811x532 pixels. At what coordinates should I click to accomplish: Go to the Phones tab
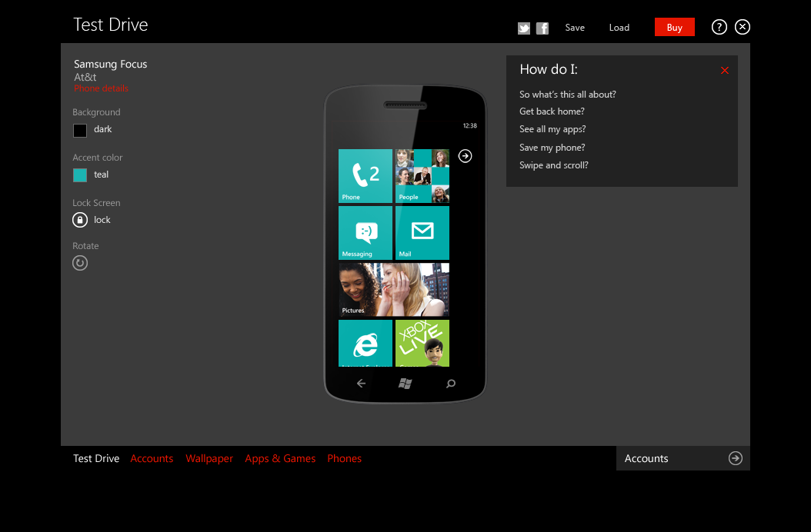344,459
